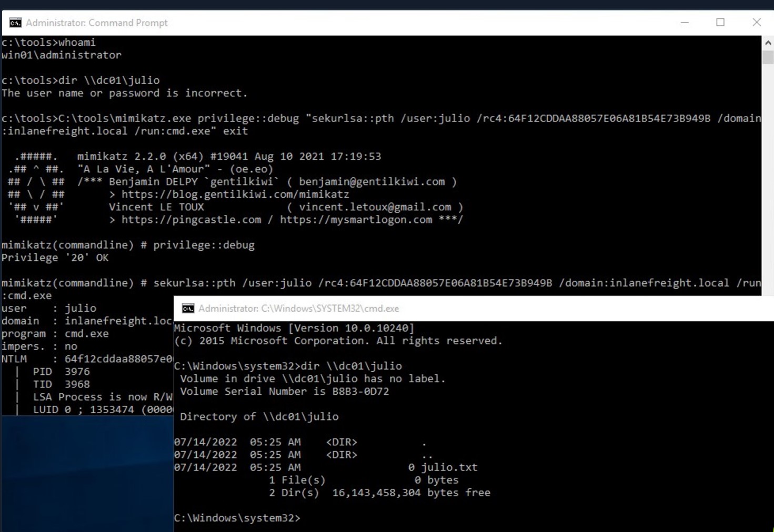Click the 'A La Vie, A L'Amour' banner line
Viewport: 774px width, 532px height.
(175, 169)
